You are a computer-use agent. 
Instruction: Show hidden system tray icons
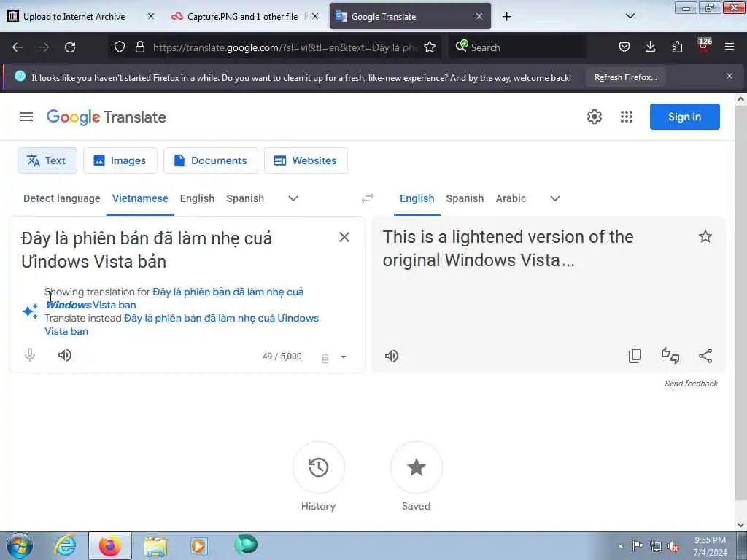[x=620, y=546]
